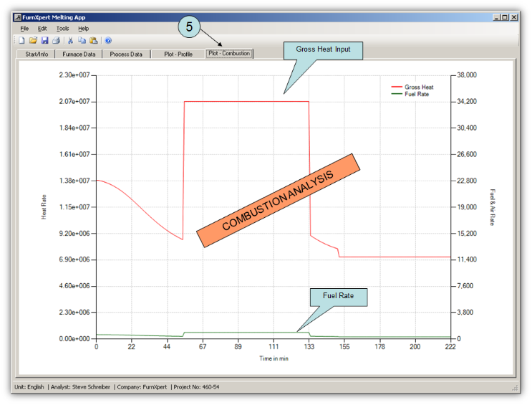This screenshot has width=532, height=405.
Task: Open the File menu
Action: coord(24,29)
